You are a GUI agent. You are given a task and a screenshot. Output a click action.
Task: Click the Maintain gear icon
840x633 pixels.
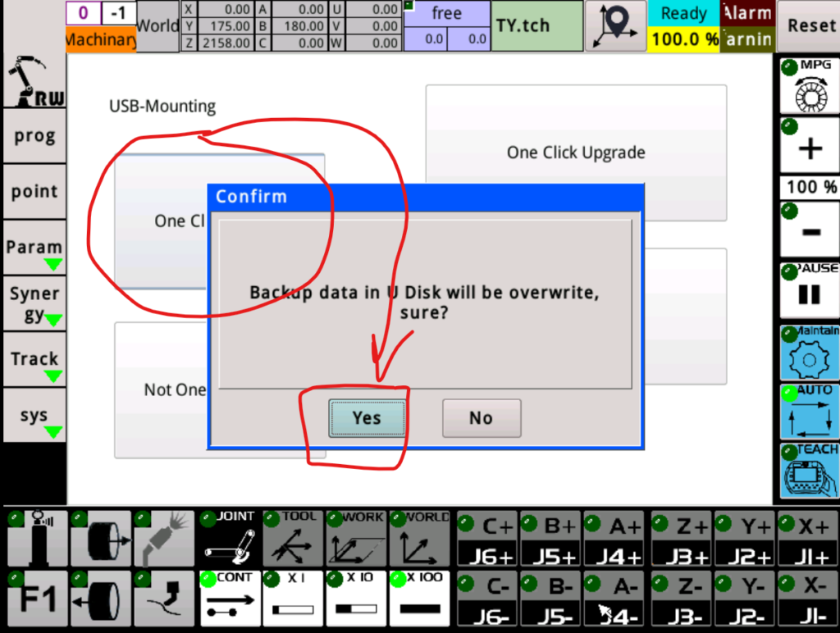click(808, 353)
